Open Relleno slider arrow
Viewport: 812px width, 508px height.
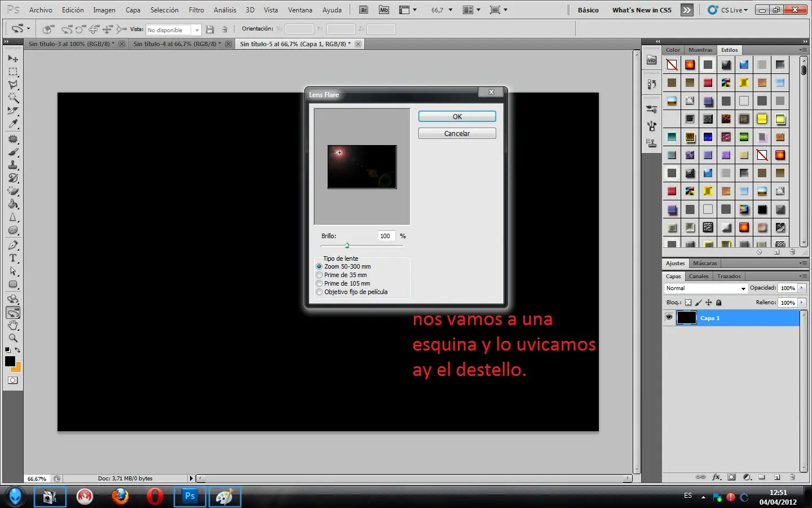click(x=801, y=303)
